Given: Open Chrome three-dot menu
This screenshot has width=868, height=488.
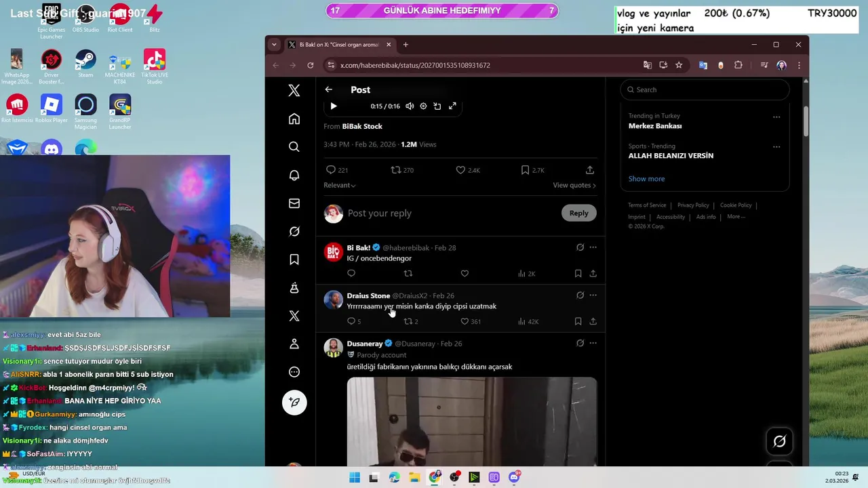Looking at the screenshot, I should tap(799, 65).
